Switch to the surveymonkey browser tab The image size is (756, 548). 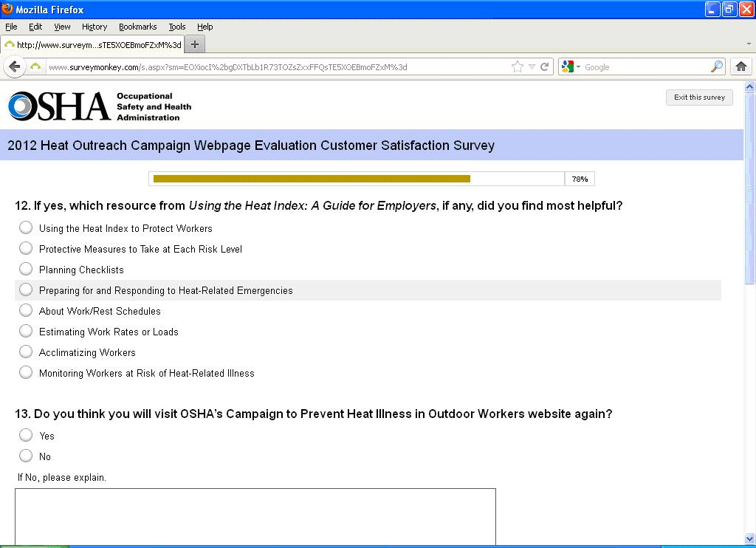point(92,45)
